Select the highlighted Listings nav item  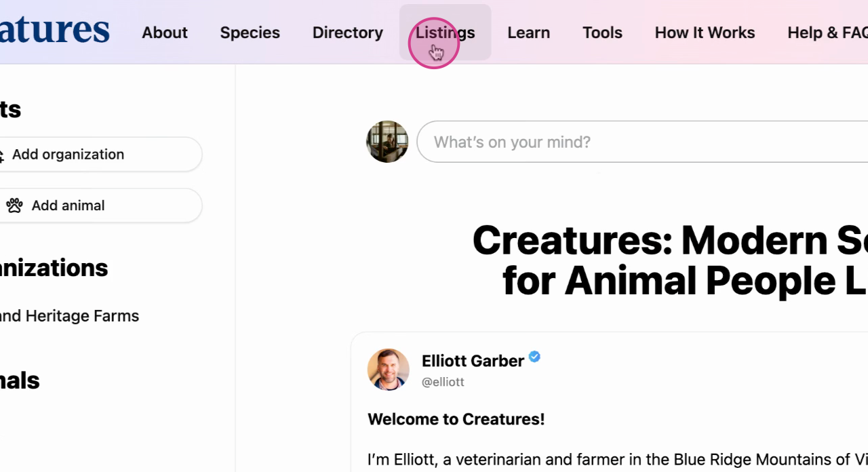(x=445, y=33)
